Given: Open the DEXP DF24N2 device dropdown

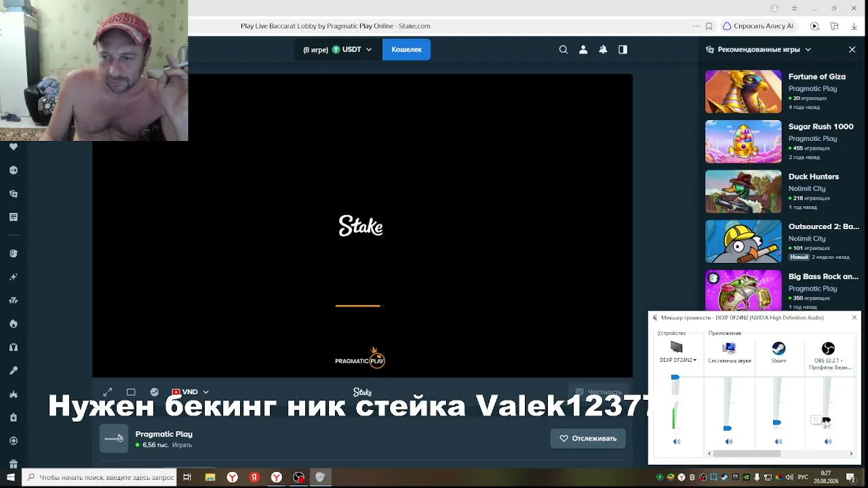Looking at the screenshot, I should click(x=678, y=360).
